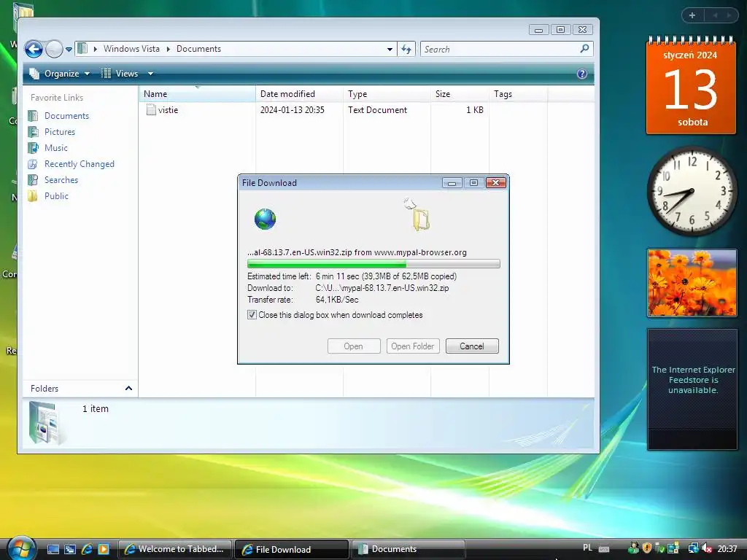Click the calendar gadget showing 13
747x560 pixels.
(691, 86)
